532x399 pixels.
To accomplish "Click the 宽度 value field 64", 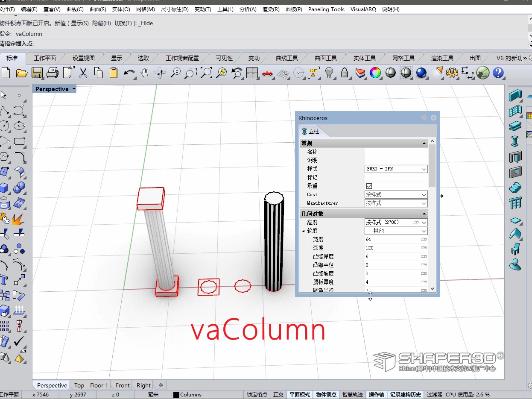I will pos(396,239).
